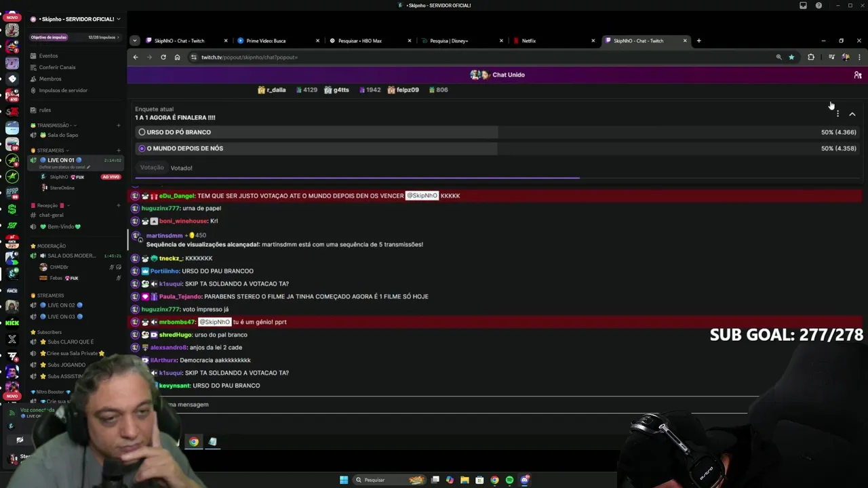868x488 pixels.
Task: Open the poll three-dot options menu
Action: point(837,114)
